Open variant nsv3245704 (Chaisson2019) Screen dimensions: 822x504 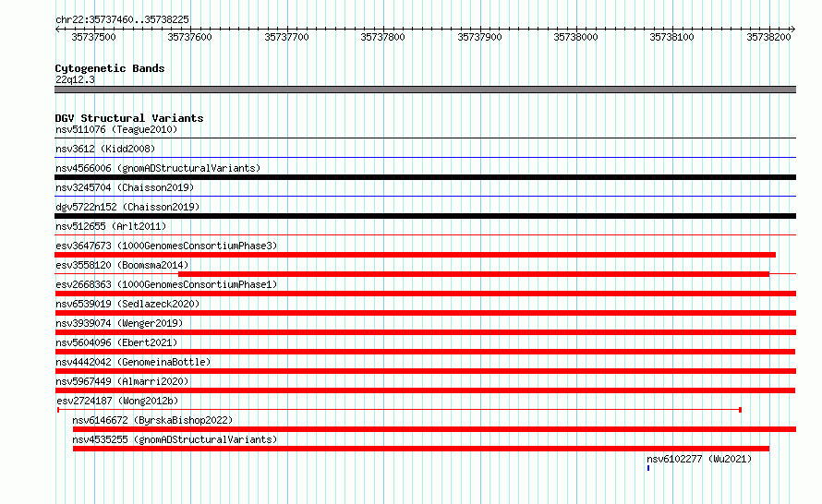tap(125, 187)
